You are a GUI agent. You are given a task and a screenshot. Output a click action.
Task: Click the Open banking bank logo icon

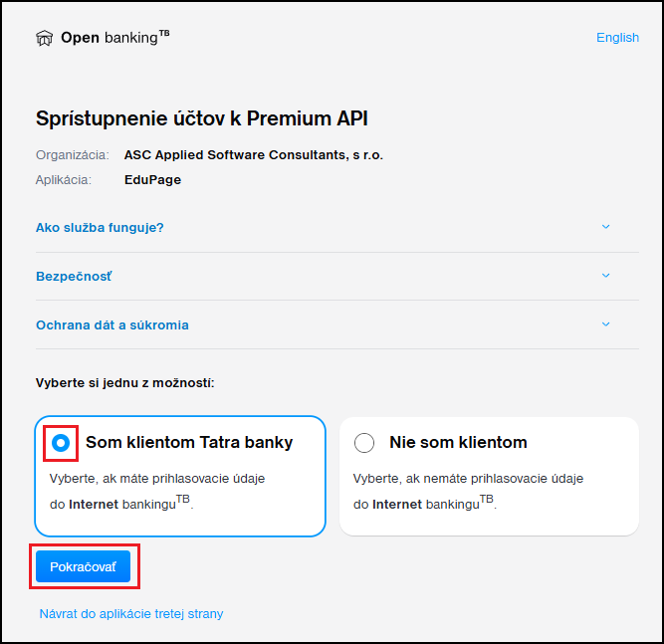pos(44,38)
